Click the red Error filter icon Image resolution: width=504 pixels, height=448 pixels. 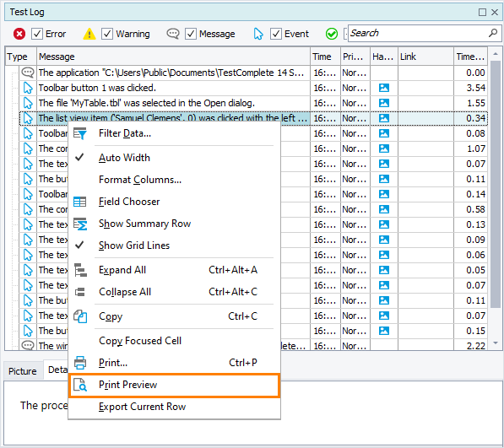click(x=19, y=34)
